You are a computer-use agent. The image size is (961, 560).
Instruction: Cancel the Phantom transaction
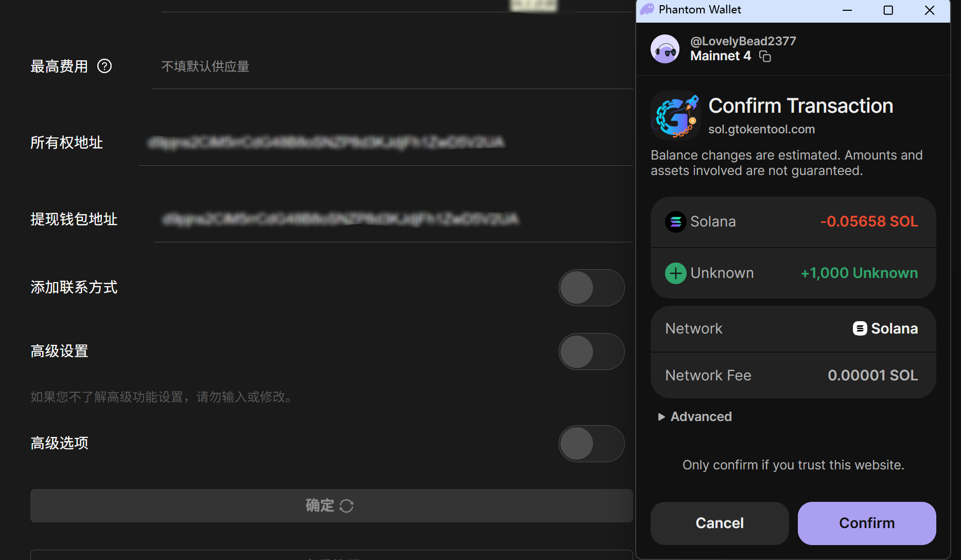click(719, 523)
